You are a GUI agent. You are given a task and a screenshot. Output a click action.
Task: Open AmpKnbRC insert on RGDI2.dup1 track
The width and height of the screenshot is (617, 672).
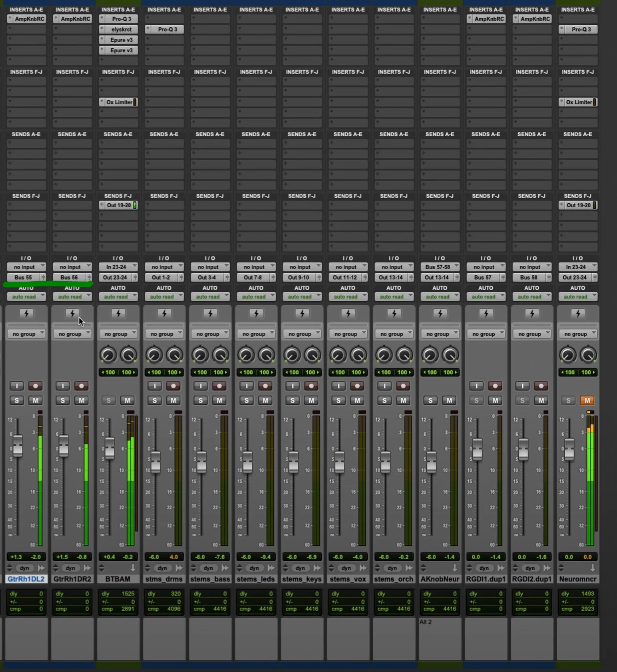pyautogui.click(x=532, y=19)
